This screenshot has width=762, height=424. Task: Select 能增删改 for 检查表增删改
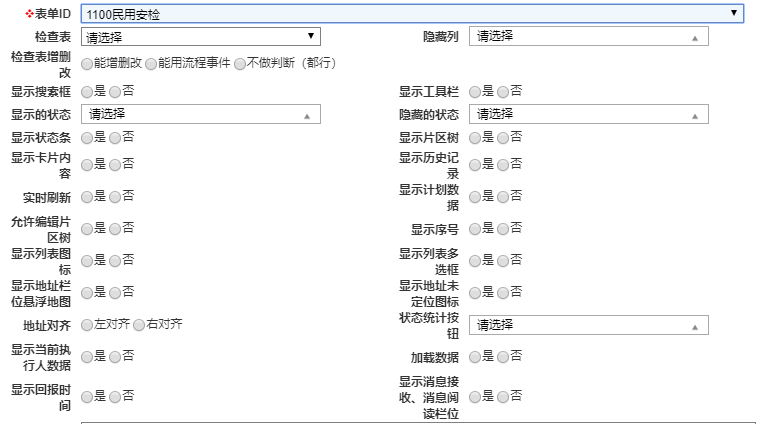(x=87, y=64)
